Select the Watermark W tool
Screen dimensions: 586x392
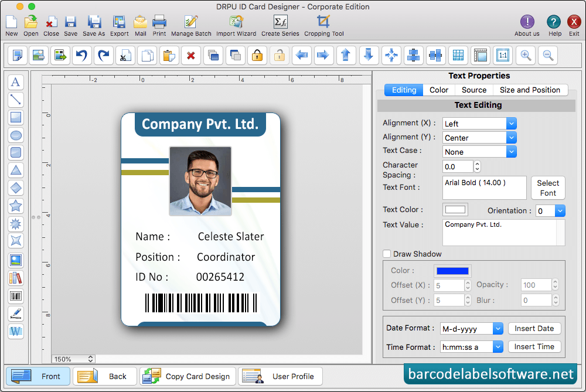tap(16, 331)
